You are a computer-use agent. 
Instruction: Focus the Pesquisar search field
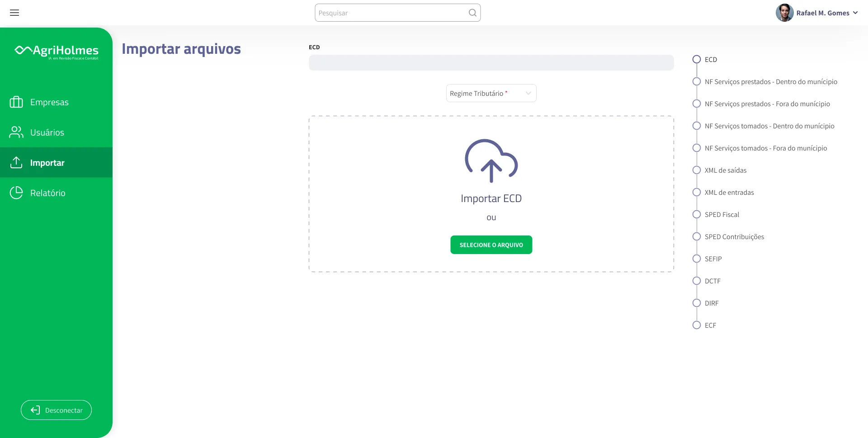[398, 13]
